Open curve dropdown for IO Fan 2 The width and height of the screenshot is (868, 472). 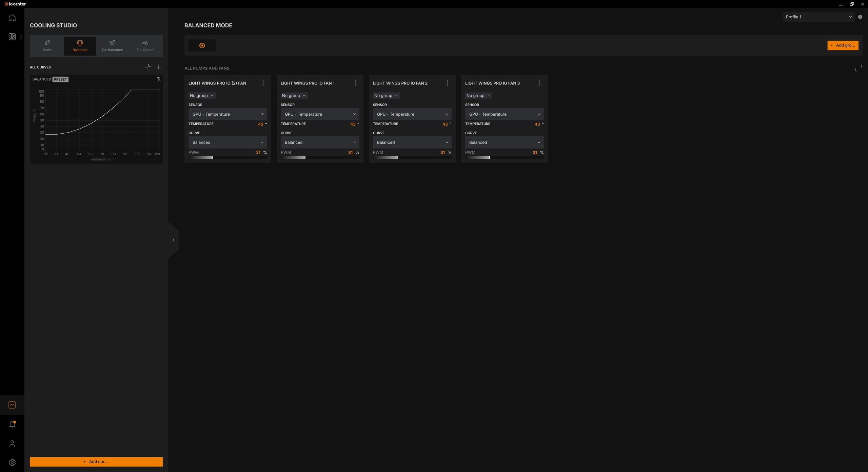pyautogui.click(x=412, y=142)
